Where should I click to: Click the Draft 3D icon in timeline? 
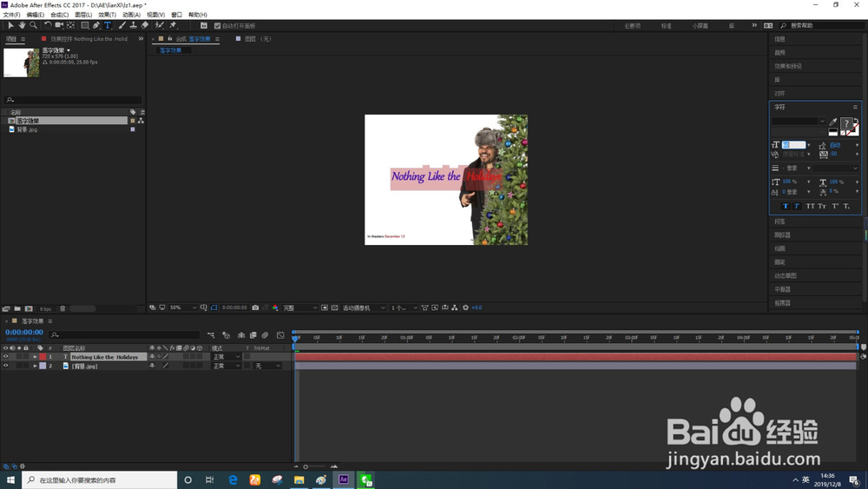point(226,335)
